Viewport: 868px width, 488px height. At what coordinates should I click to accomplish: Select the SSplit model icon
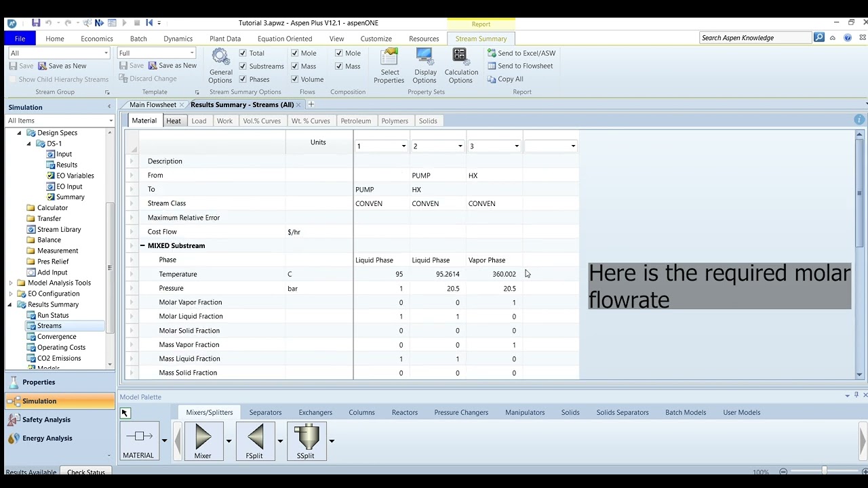click(x=306, y=441)
